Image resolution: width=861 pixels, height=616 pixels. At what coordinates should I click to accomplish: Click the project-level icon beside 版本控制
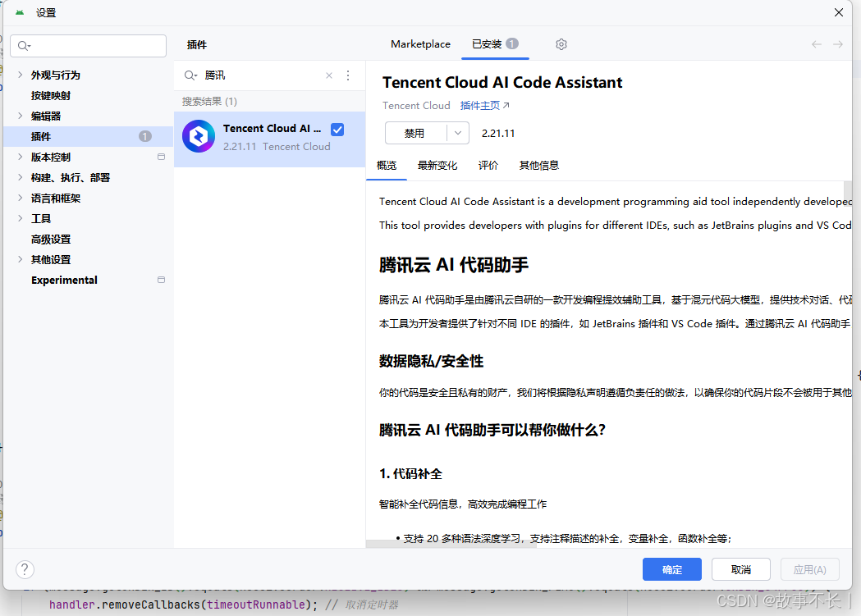[x=161, y=157]
